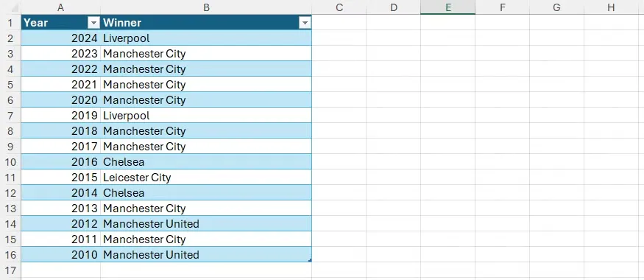This screenshot has width=644, height=280.
Task: Open the Winner column filter dropdown
Action: coord(305,23)
